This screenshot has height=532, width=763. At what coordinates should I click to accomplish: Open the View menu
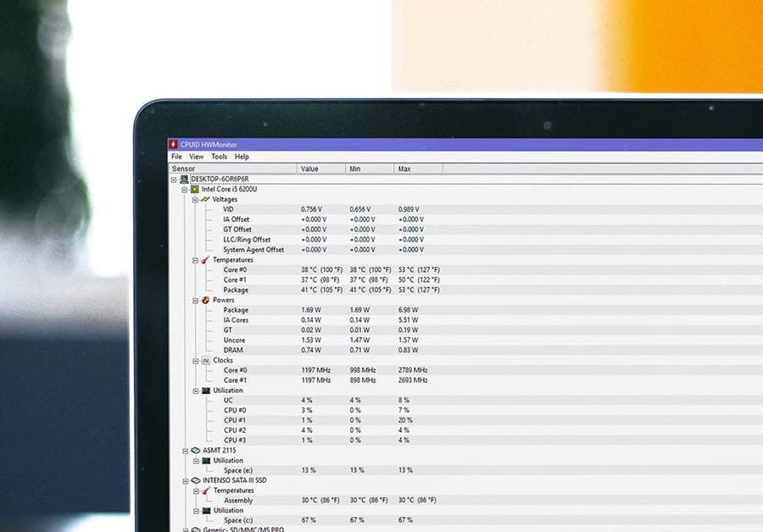[197, 157]
